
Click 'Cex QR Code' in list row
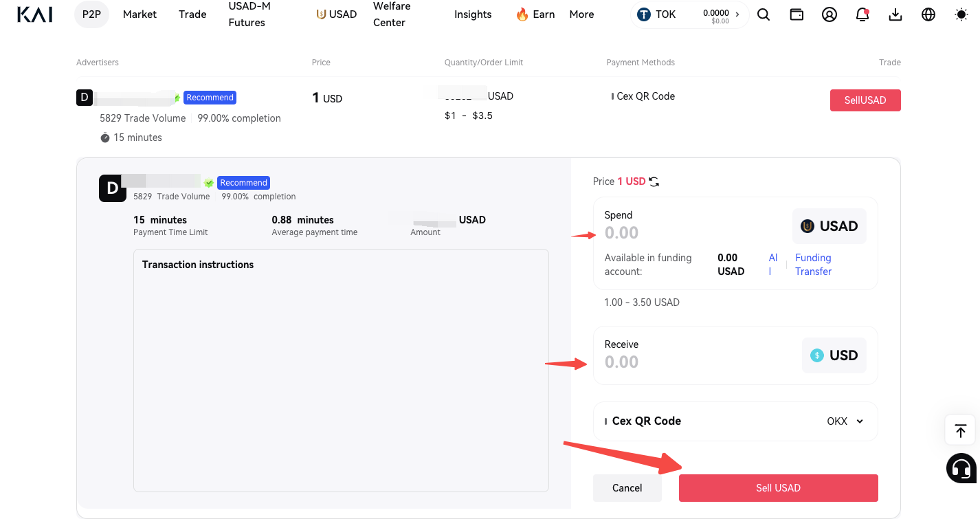(x=646, y=96)
